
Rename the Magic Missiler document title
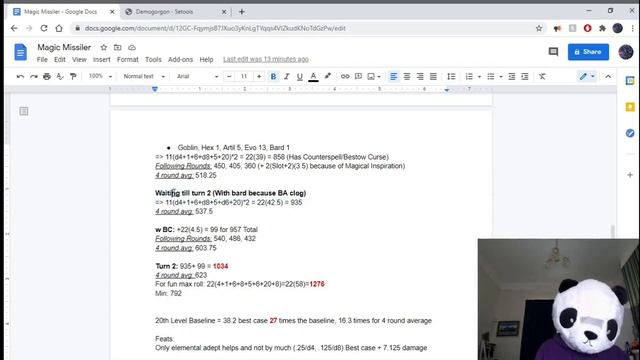64,47
